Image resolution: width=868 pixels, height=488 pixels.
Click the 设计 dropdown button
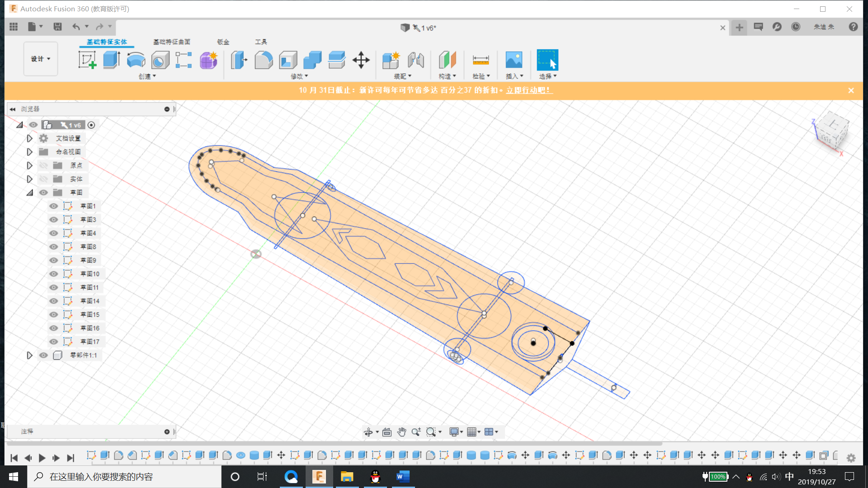pos(40,58)
